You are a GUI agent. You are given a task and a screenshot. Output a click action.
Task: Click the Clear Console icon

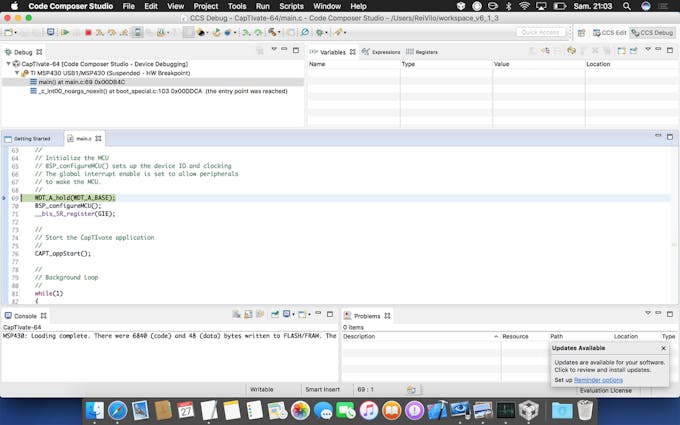236,314
